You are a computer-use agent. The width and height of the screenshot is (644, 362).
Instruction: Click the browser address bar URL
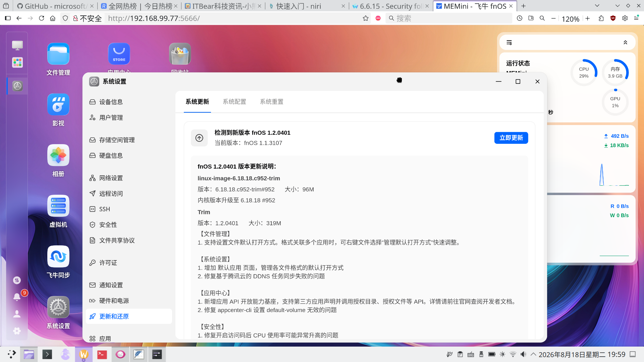154,18
